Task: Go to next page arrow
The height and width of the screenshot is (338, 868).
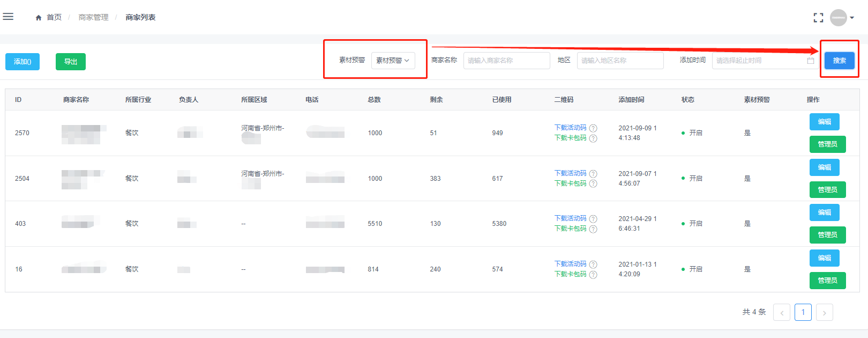Action: click(824, 312)
